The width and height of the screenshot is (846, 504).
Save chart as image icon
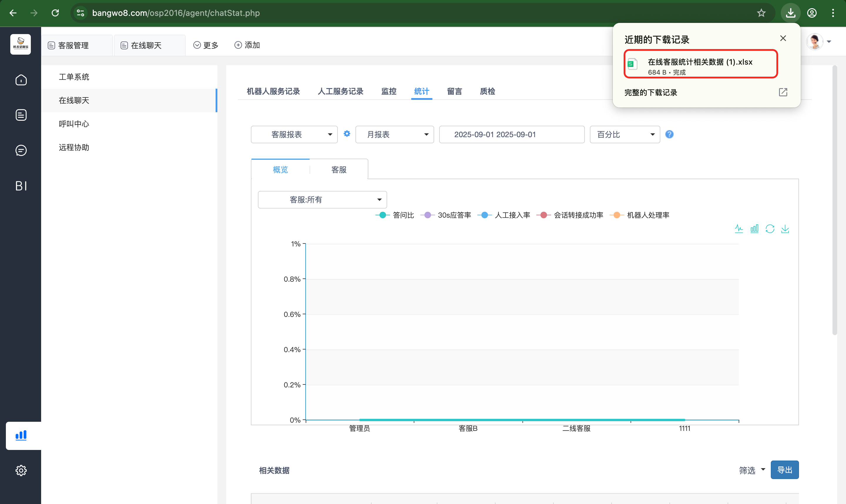pos(785,229)
